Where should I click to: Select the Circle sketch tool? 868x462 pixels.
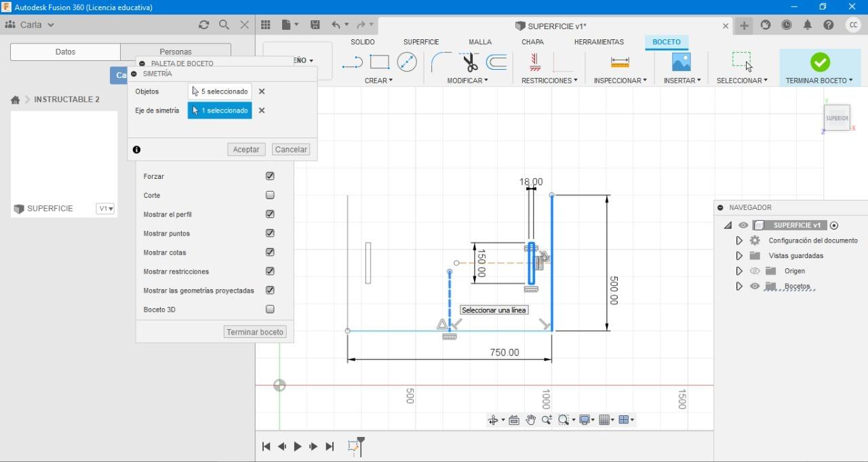coord(407,62)
